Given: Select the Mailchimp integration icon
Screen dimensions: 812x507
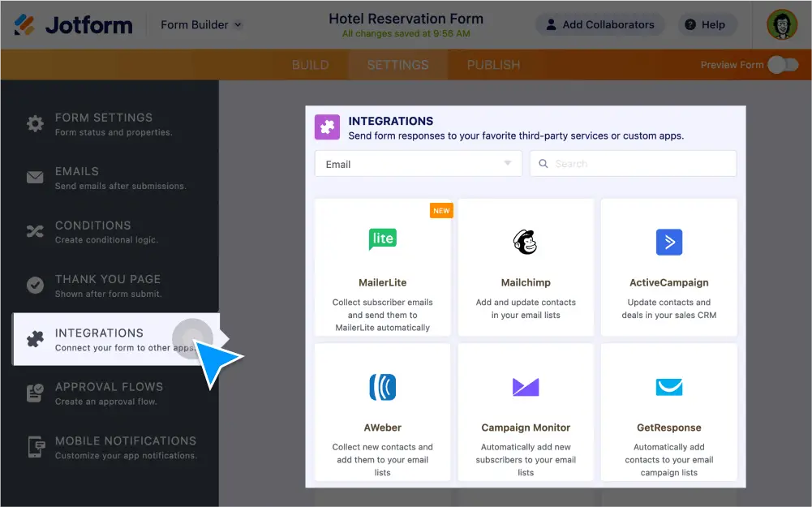Looking at the screenshot, I should coord(525,241).
